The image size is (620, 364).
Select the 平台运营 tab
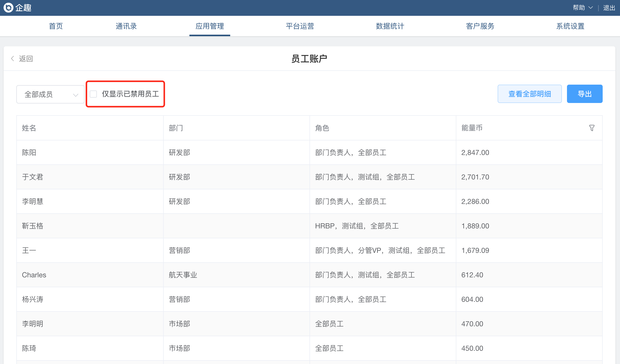(x=300, y=26)
